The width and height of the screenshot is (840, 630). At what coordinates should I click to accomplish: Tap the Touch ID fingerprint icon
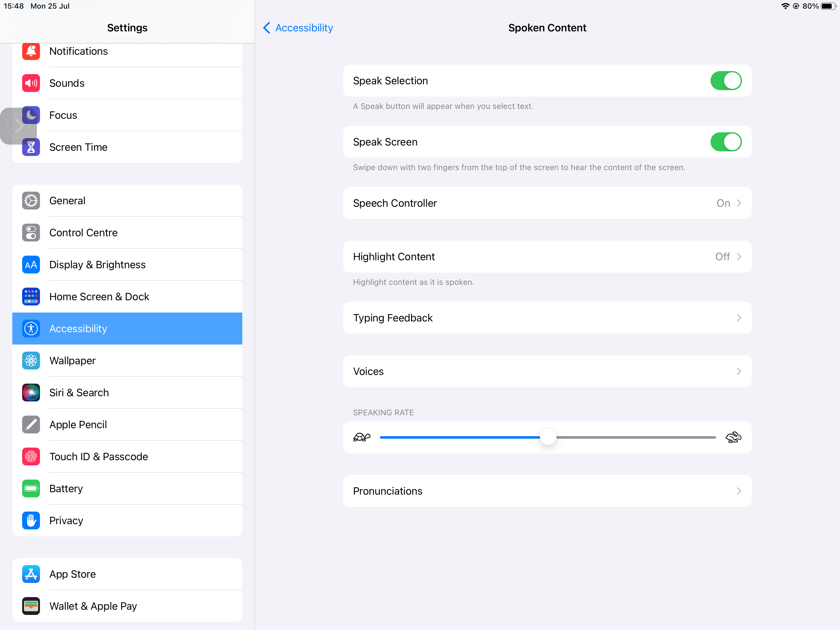(31, 457)
